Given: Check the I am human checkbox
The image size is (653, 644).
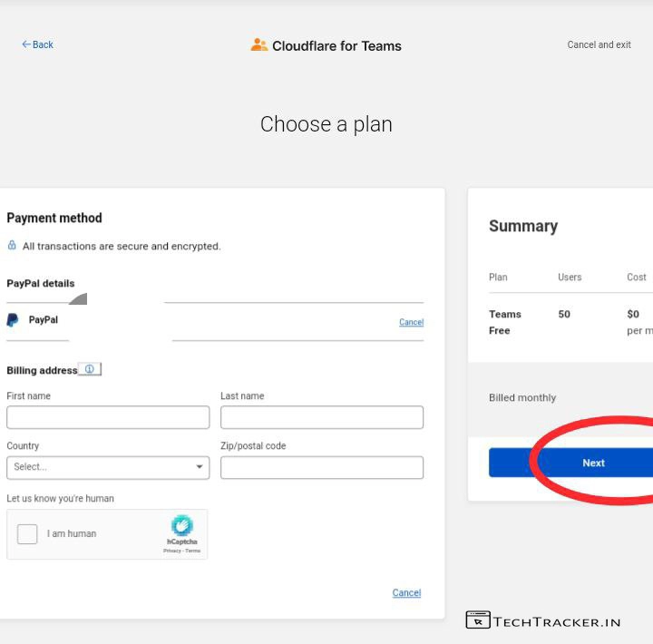Looking at the screenshot, I should (x=27, y=533).
